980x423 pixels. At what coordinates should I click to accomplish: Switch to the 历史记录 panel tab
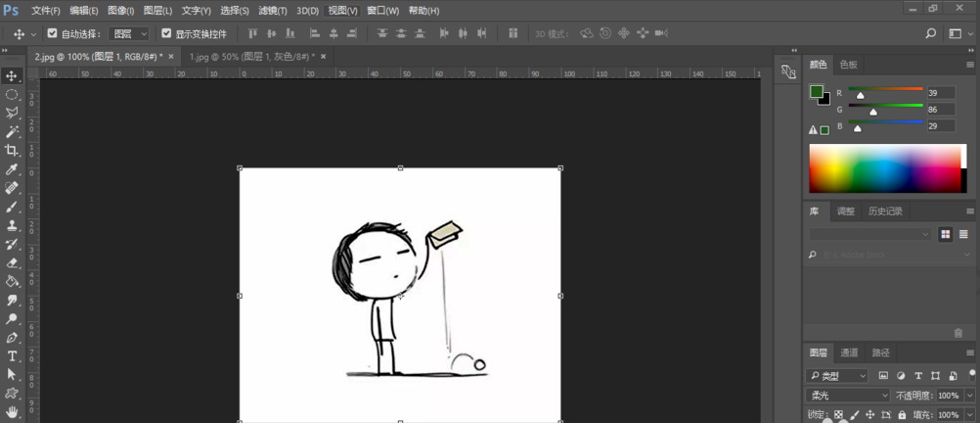tap(885, 211)
